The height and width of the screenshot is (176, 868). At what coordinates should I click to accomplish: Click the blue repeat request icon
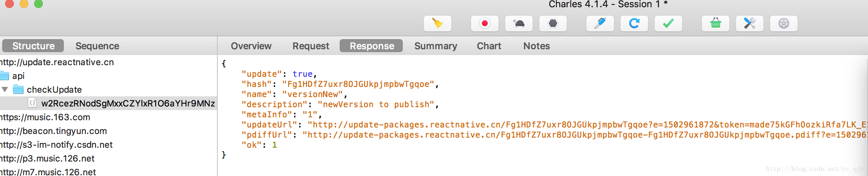634,24
